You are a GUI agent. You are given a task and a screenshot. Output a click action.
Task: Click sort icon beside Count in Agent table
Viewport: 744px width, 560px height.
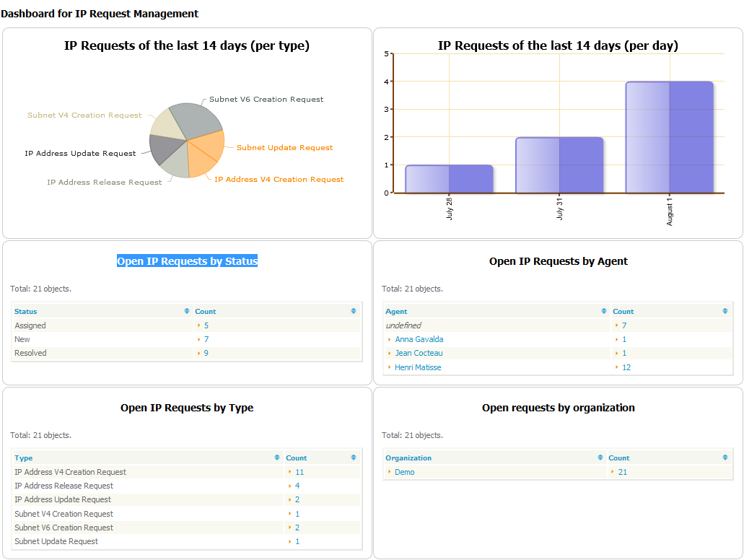point(725,312)
